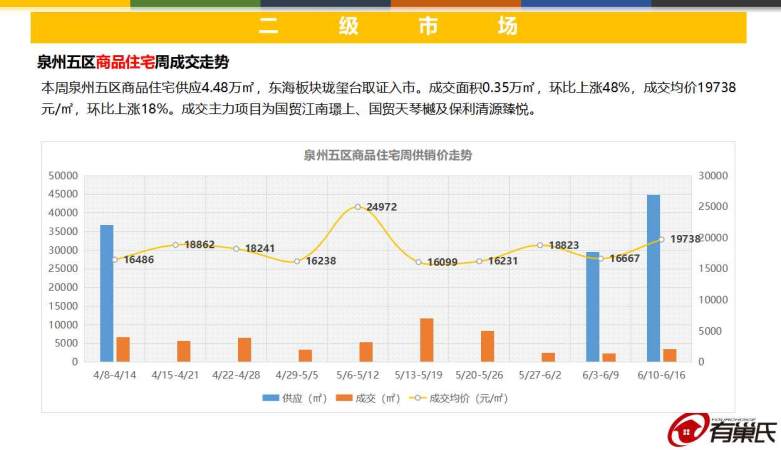Select the 24972 price data label
781x450 pixels.
[382, 207]
